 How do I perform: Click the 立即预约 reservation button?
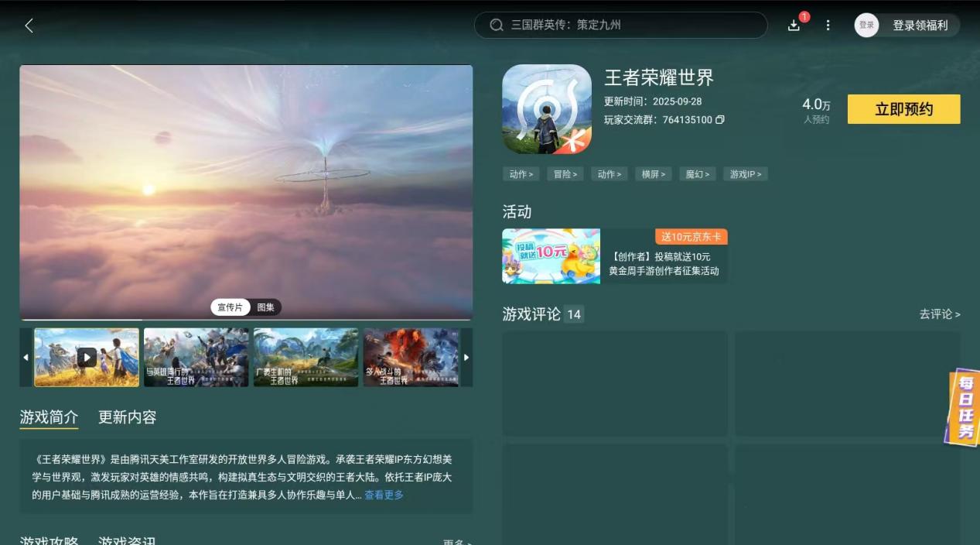[x=903, y=108]
